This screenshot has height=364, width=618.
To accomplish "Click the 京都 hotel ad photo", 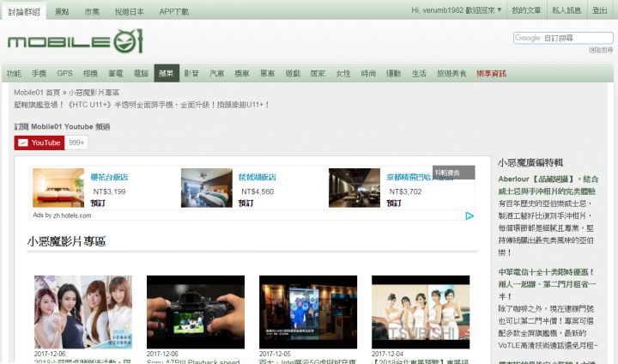I will coord(354,188).
